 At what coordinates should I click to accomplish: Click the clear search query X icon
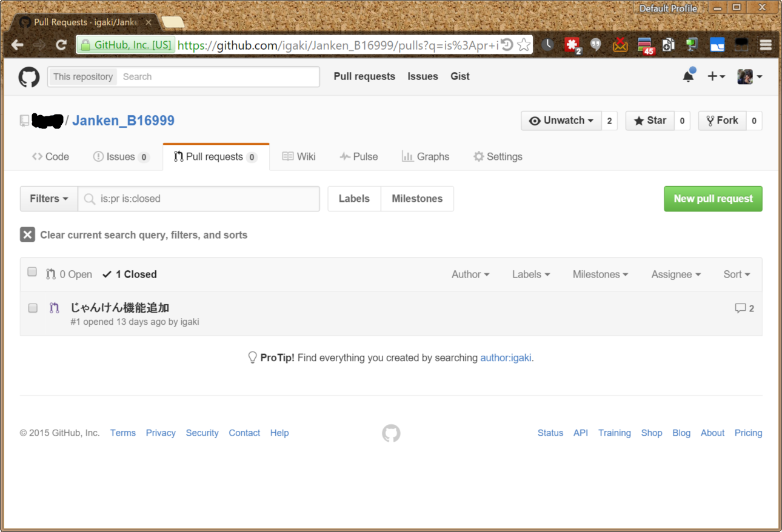(x=27, y=235)
